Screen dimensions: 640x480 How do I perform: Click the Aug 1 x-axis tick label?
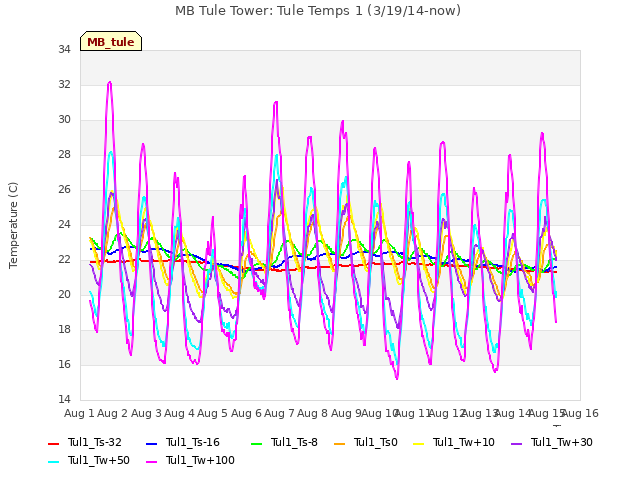(79, 413)
